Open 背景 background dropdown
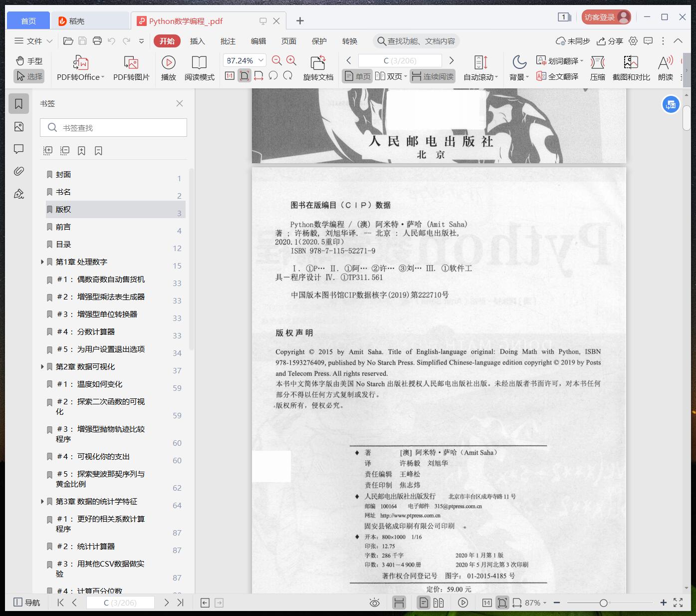This screenshot has height=616, width=696. point(519,68)
